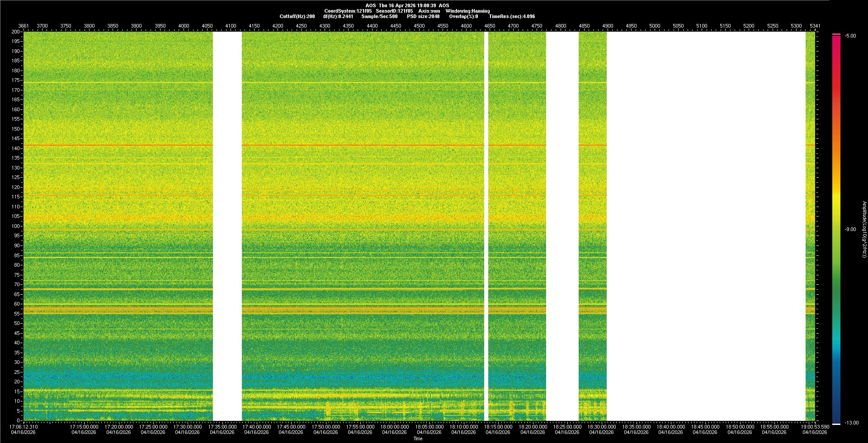Click the 140 Hz frequency axis label
Image resolution: width=868 pixels, height=443 pixels.
(16, 148)
